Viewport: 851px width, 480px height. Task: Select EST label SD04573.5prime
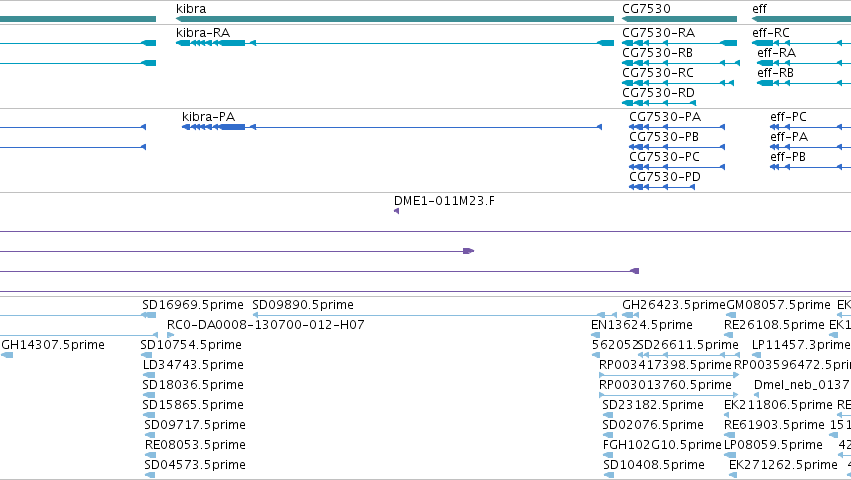195,465
